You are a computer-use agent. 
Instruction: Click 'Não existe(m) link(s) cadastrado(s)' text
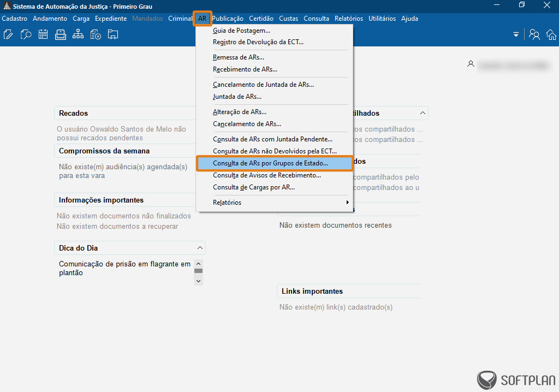336,307
